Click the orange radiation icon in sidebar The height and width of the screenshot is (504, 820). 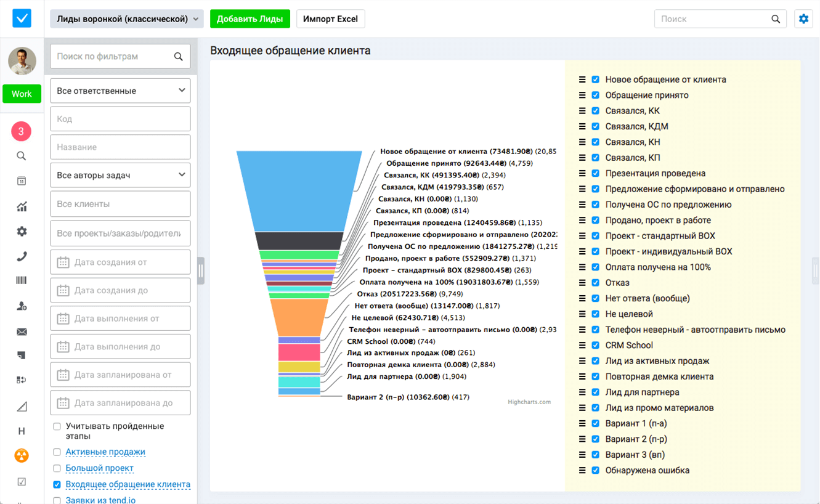coord(22,456)
